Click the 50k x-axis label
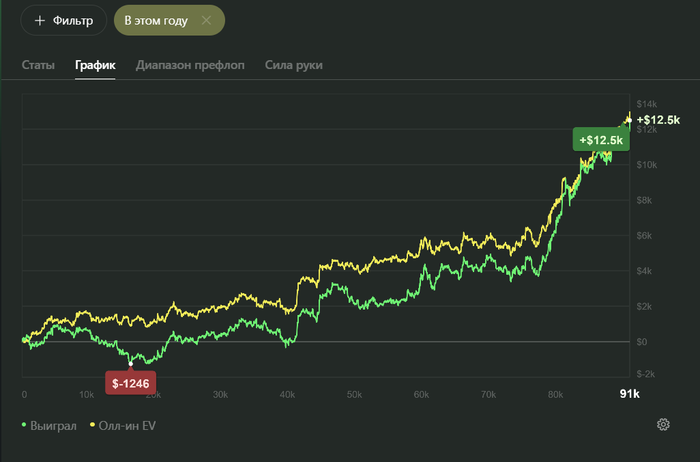 354,395
